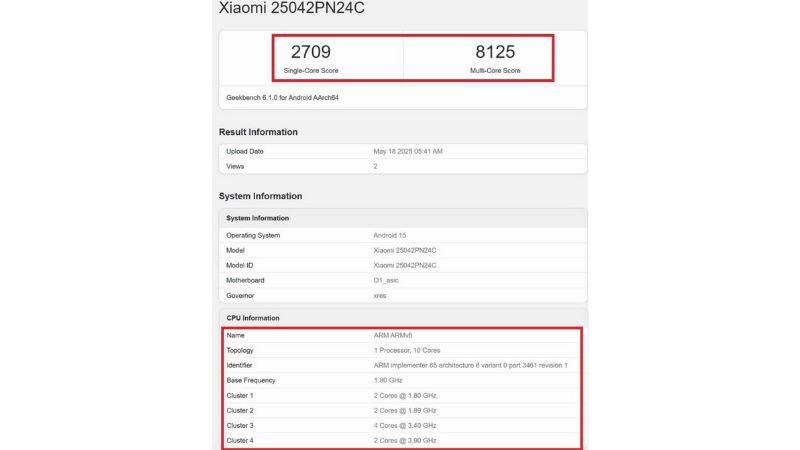Select the 2 Cores @ 3.90 GHz value
The height and width of the screenshot is (450, 800).
coord(405,440)
